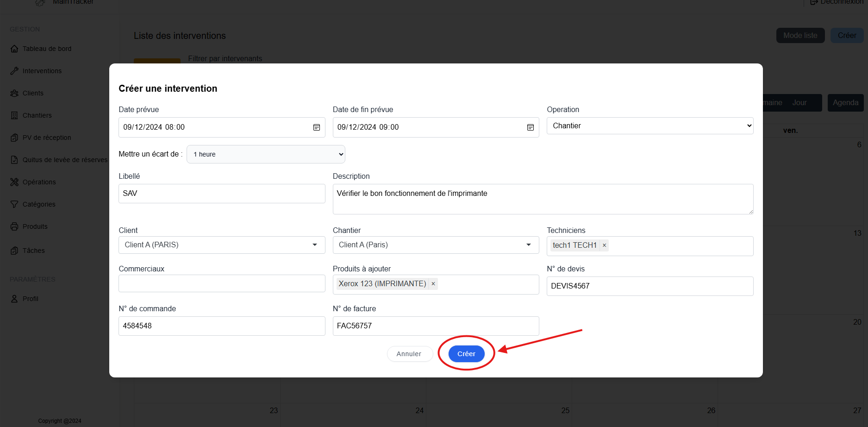
Task: Click into the Libellé field containing SAV
Action: (222, 194)
